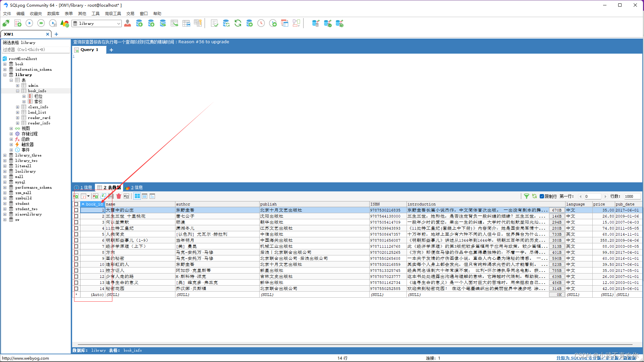Image resolution: width=644 pixels, height=362 pixels.
Task: Add a new query tab with plus
Action: pyautogui.click(x=111, y=50)
